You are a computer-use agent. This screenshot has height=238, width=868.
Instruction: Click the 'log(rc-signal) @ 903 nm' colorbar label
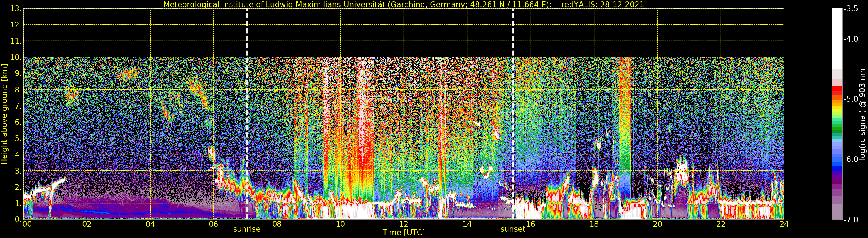click(863, 114)
